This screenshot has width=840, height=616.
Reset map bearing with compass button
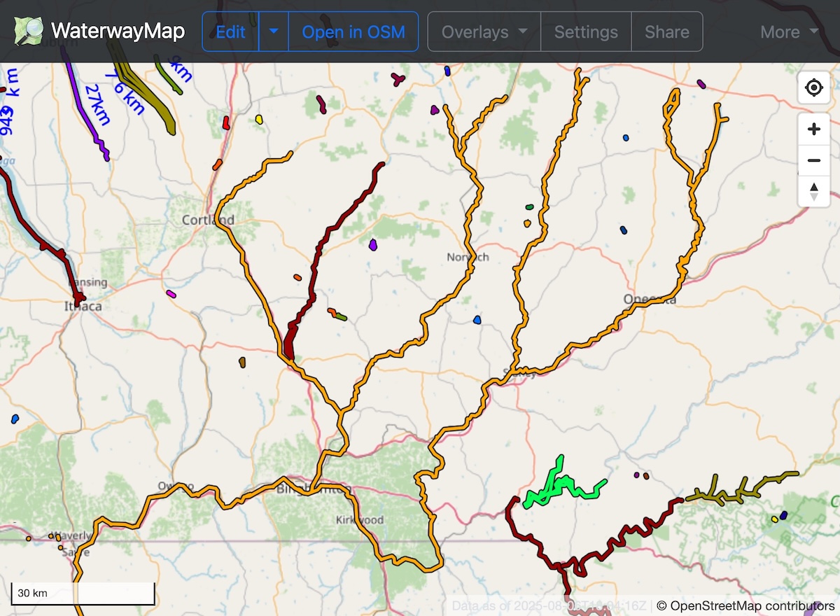(814, 191)
